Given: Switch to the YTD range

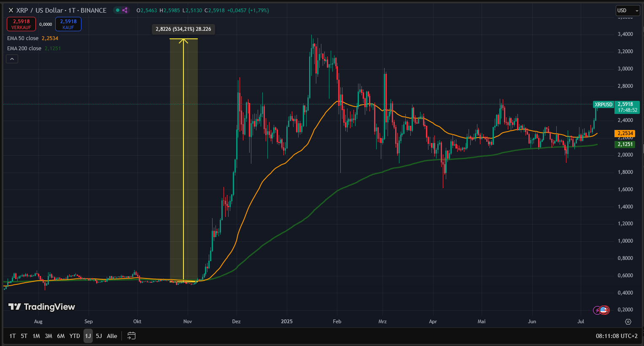Looking at the screenshot, I should pos(75,336).
